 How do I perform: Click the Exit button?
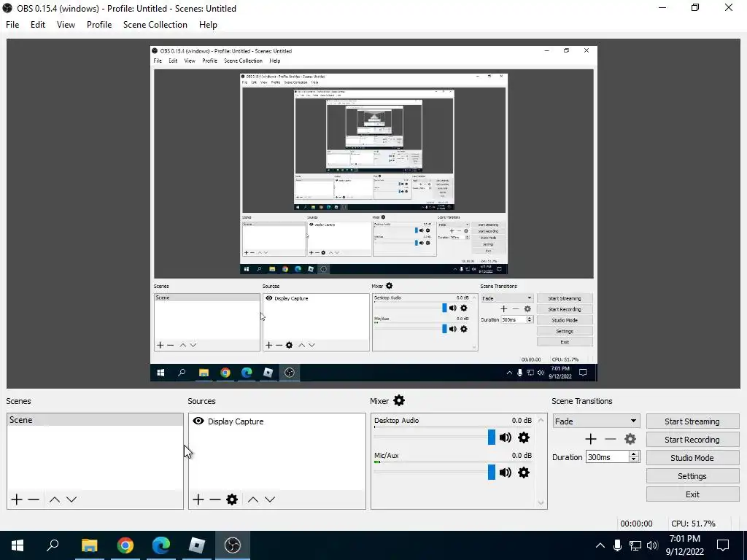(692, 494)
